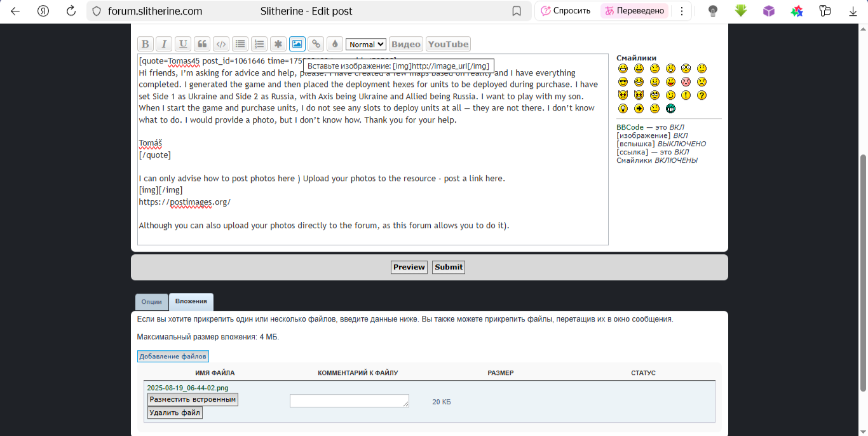Select the Вложения attachments tab
Viewport: 868px width, 436px height.
point(191,301)
